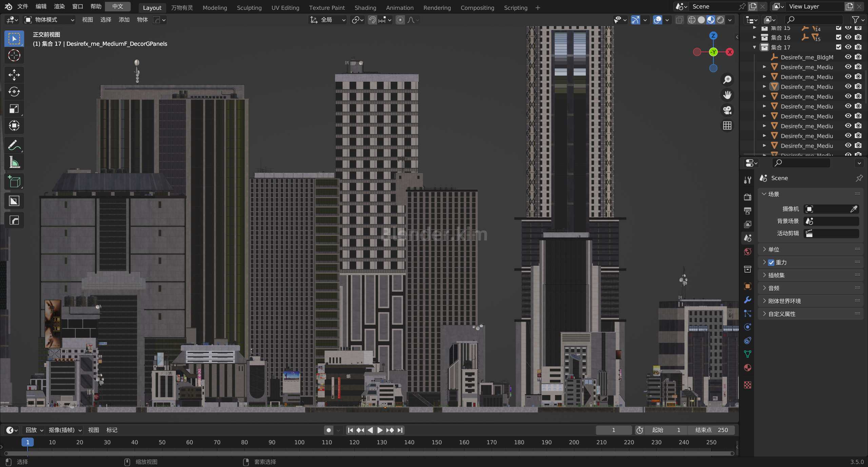Activate the Scale tool
868x467 pixels.
tap(14, 109)
